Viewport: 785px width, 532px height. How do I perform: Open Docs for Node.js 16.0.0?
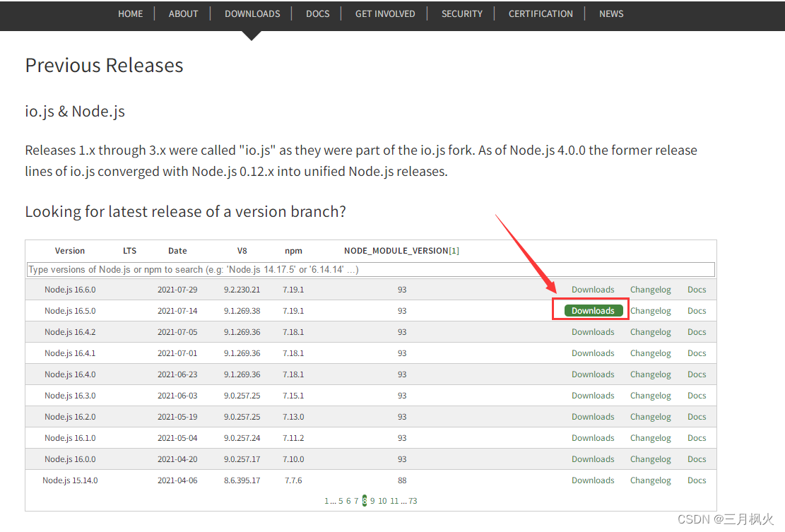697,459
